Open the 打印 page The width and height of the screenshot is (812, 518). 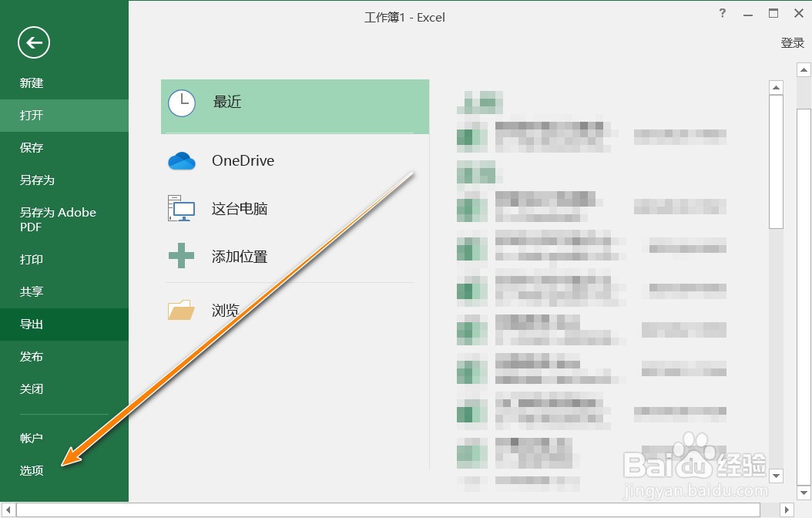tap(64, 259)
